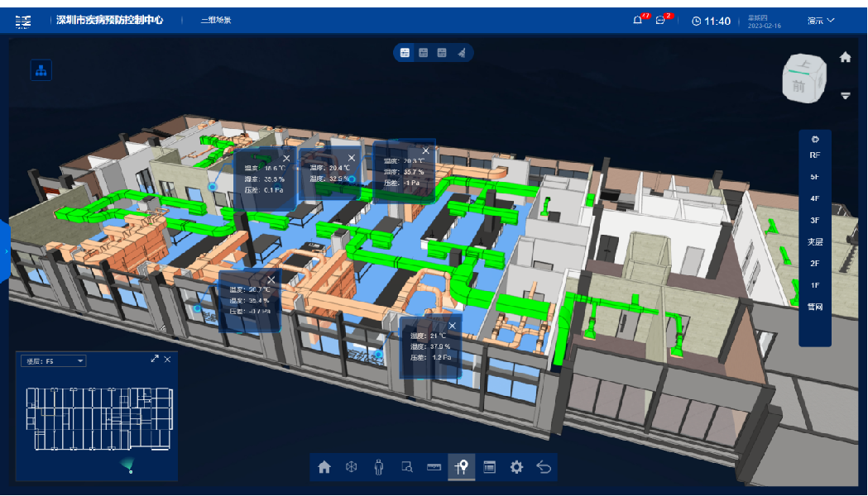The width and height of the screenshot is (868, 496).
Task: Expand the collapsed left side panel arrow
Action: (6, 251)
